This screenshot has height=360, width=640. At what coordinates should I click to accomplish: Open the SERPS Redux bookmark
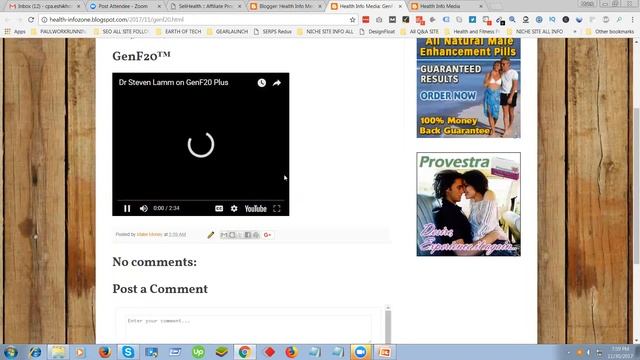pyautogui.click(x=273, y=31)
